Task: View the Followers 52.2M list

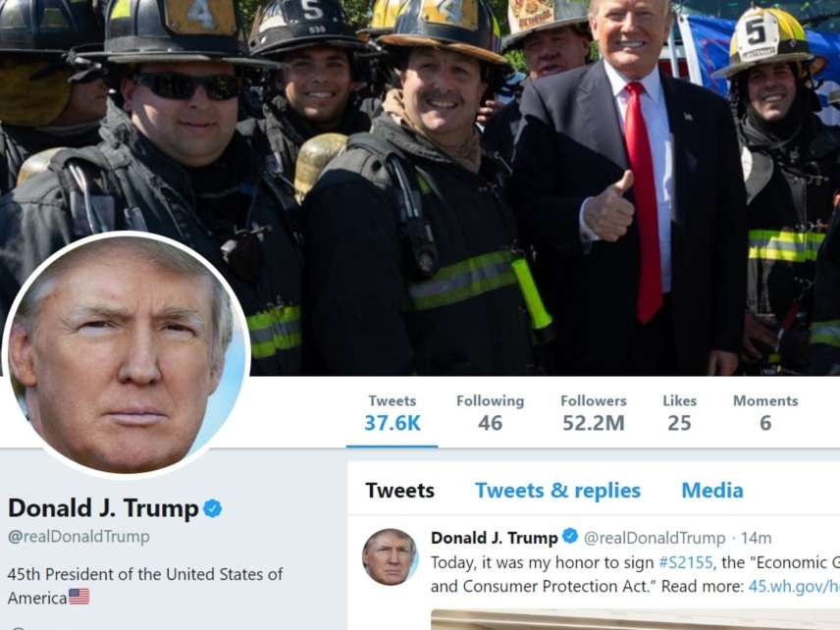Action: coord(594,413)
